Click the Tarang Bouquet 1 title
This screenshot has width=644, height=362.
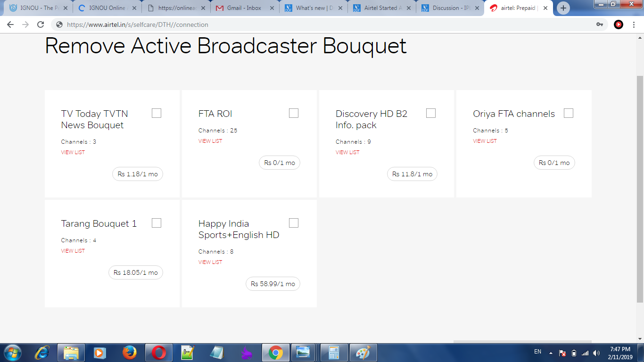point(99,223)
